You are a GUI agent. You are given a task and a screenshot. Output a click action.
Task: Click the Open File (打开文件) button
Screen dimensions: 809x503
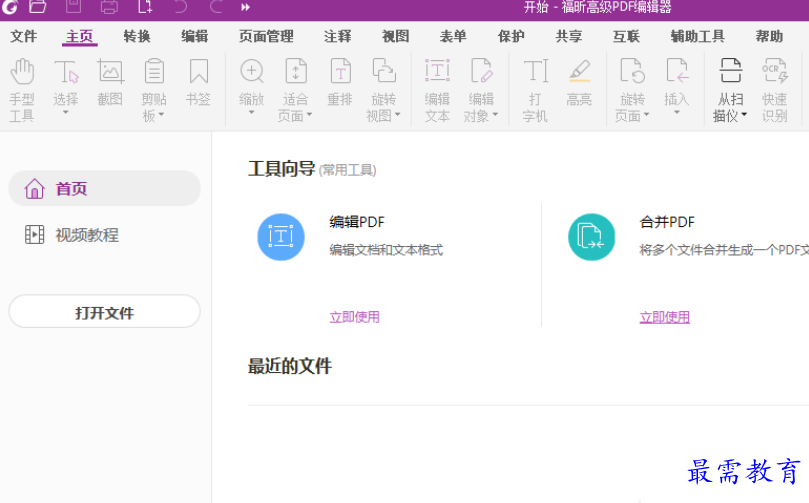pyautogui.click(x=104, y=311)
